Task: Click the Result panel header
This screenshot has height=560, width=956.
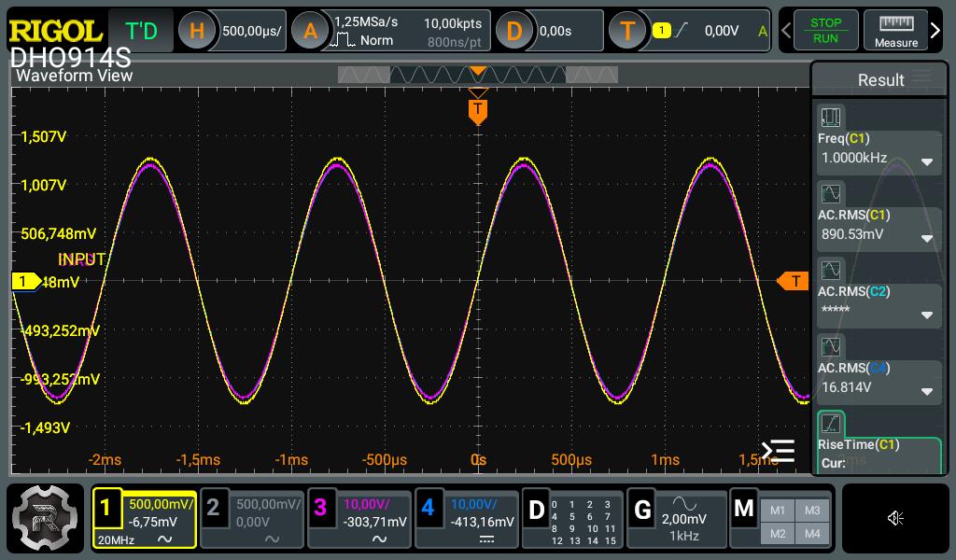Action: coord(880,80)
